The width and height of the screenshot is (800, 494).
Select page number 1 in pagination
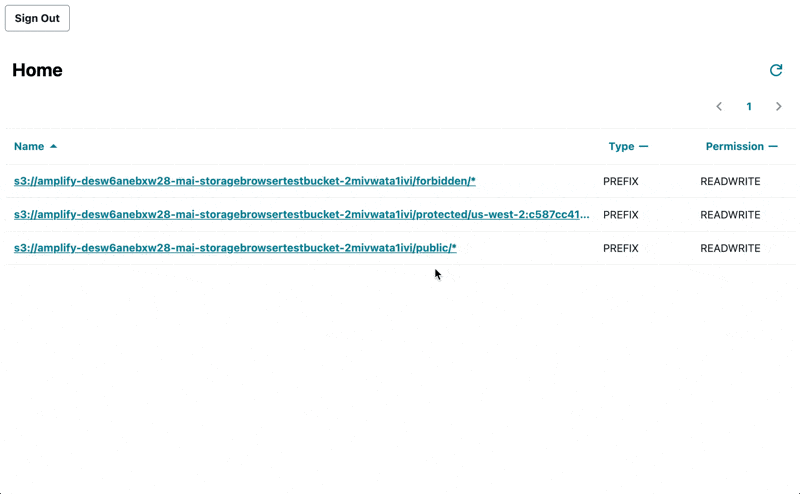(749, 107)
